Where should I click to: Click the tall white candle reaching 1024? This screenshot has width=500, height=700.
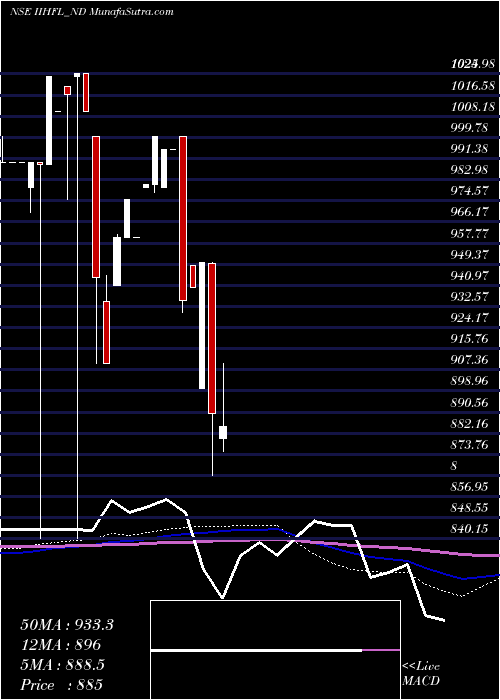[x=49, y=121]
